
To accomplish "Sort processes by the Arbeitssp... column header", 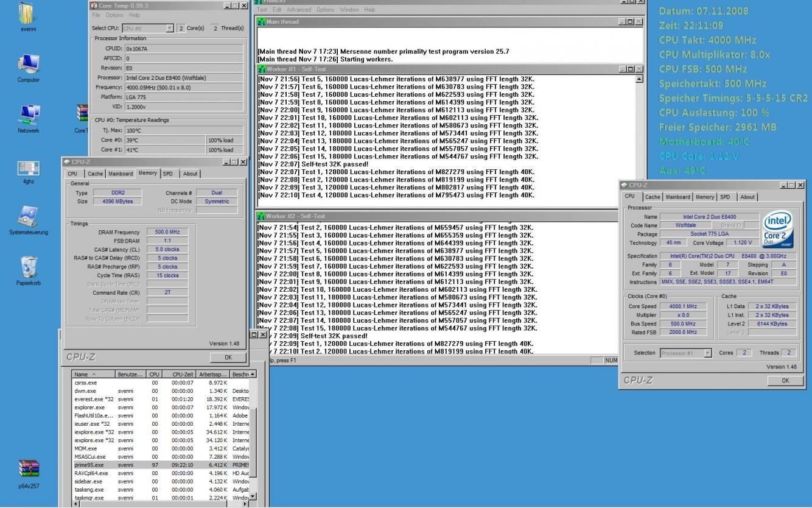I will click(x=214, y=373).
